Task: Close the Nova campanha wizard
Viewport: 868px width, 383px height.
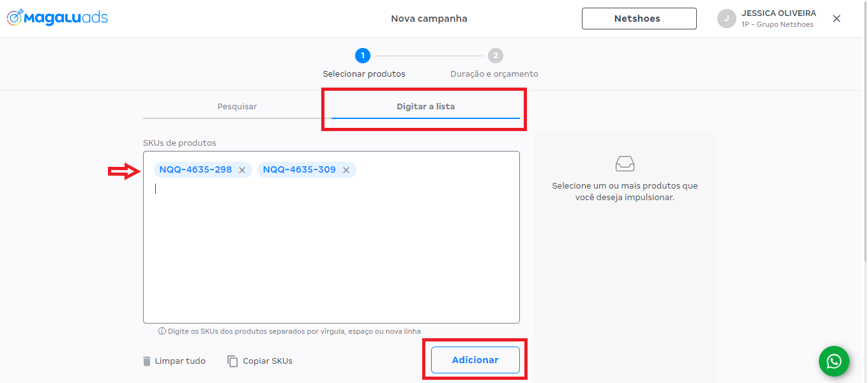Action: (837, 19)
